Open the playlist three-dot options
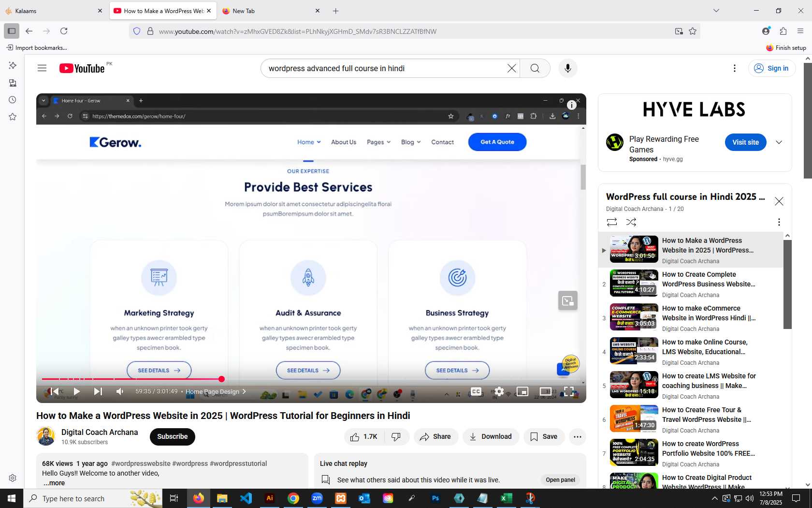812x508 pixels. 779,222
